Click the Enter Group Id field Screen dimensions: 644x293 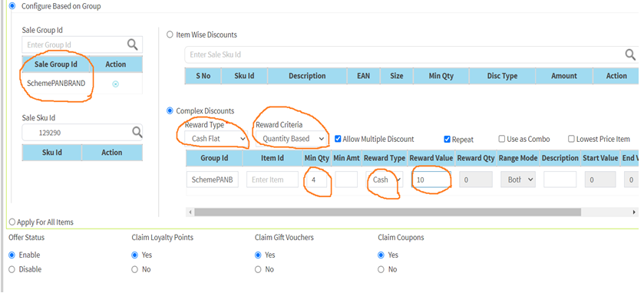click(x=82, y=44)
